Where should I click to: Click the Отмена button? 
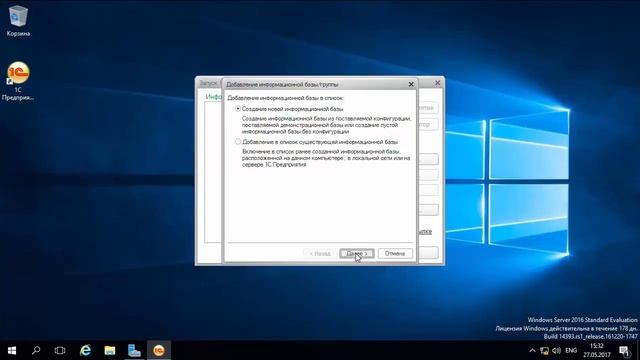[x=395, y=253]
